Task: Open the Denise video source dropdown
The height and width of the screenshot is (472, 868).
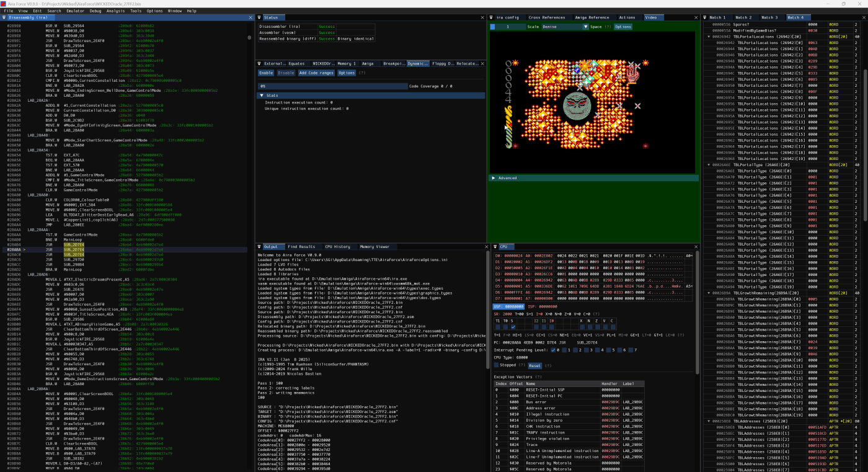Action: [565, 27]
